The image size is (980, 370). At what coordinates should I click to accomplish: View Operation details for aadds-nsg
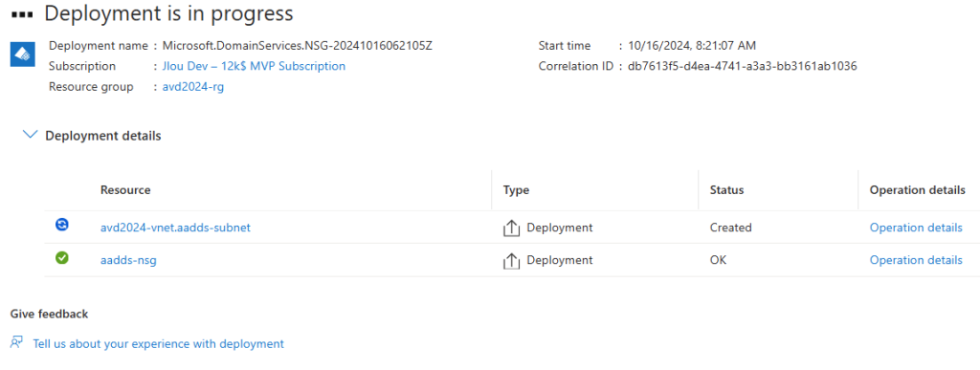916,260
